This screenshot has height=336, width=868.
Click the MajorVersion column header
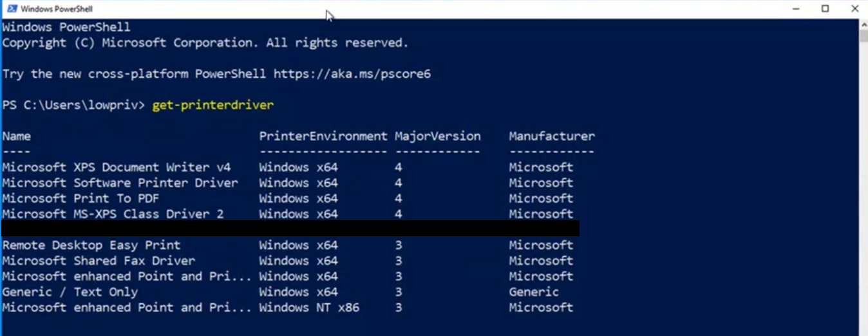pos(437,136)
